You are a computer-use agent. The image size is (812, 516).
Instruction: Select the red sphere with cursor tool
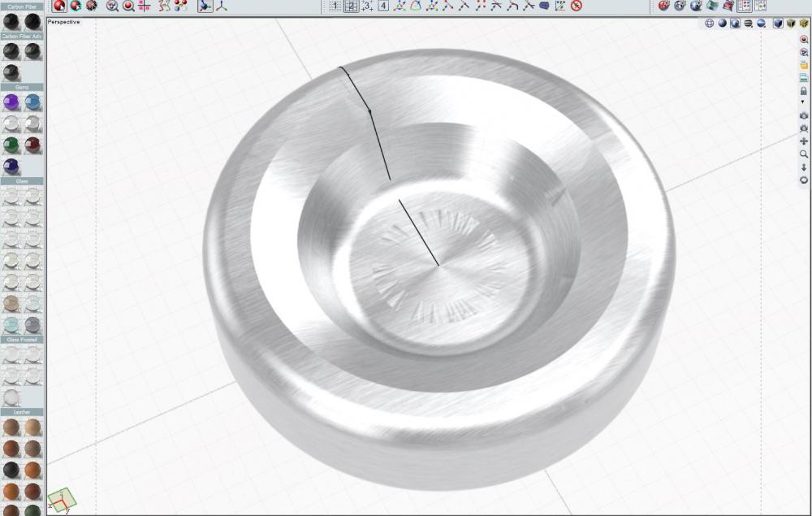(x=59, y=6)
